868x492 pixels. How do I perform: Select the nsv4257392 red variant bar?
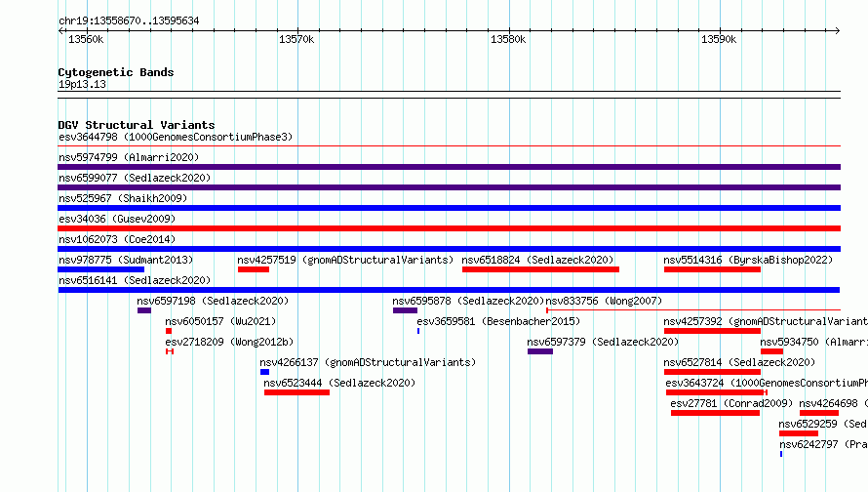713,331
